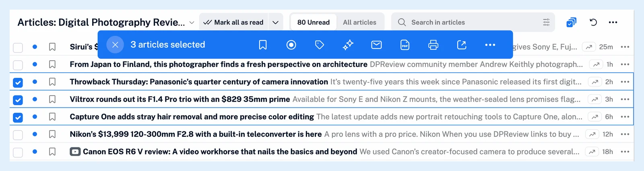Toggle unread dot on Viltrox article

coord(35,99)
